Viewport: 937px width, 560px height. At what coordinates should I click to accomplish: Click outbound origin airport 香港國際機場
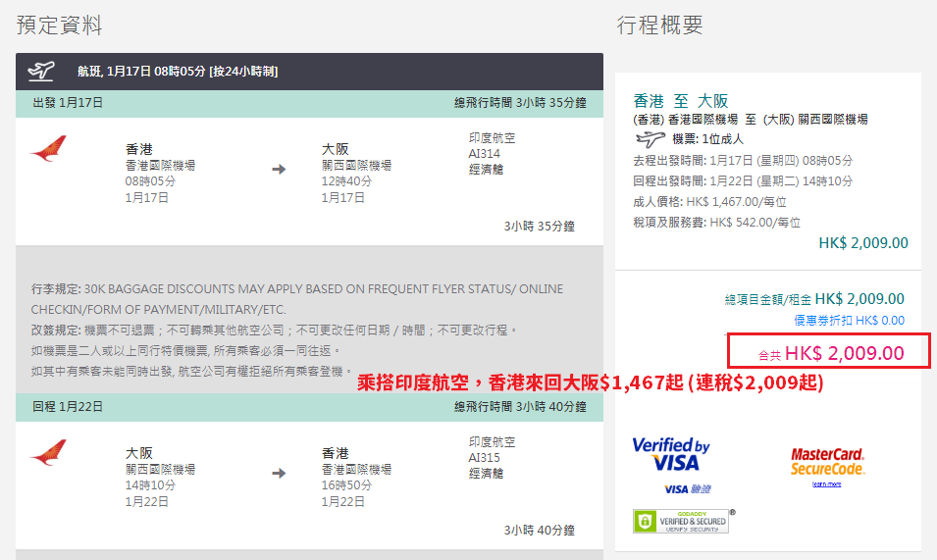tap(160, 166)
